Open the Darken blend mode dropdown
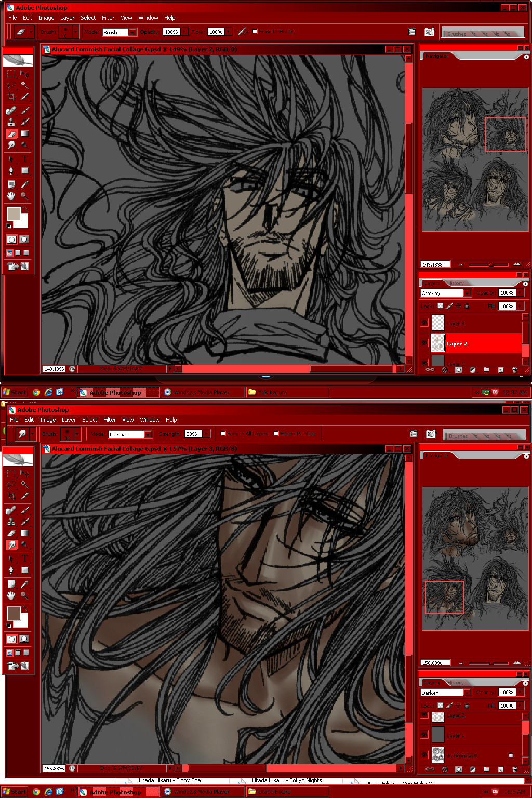 point(467,693)
